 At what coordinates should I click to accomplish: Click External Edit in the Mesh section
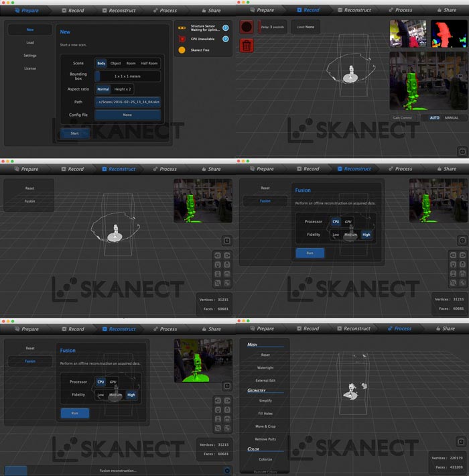[265, 380]
